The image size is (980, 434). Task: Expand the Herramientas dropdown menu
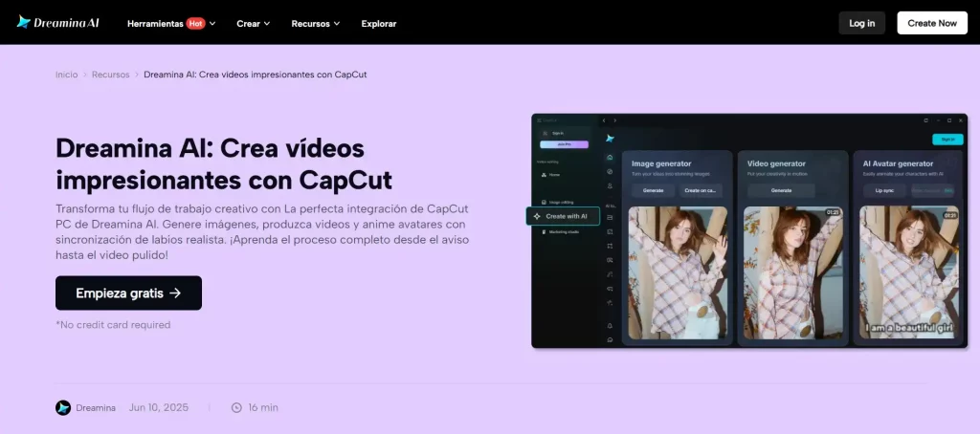[x=170, y=23]
